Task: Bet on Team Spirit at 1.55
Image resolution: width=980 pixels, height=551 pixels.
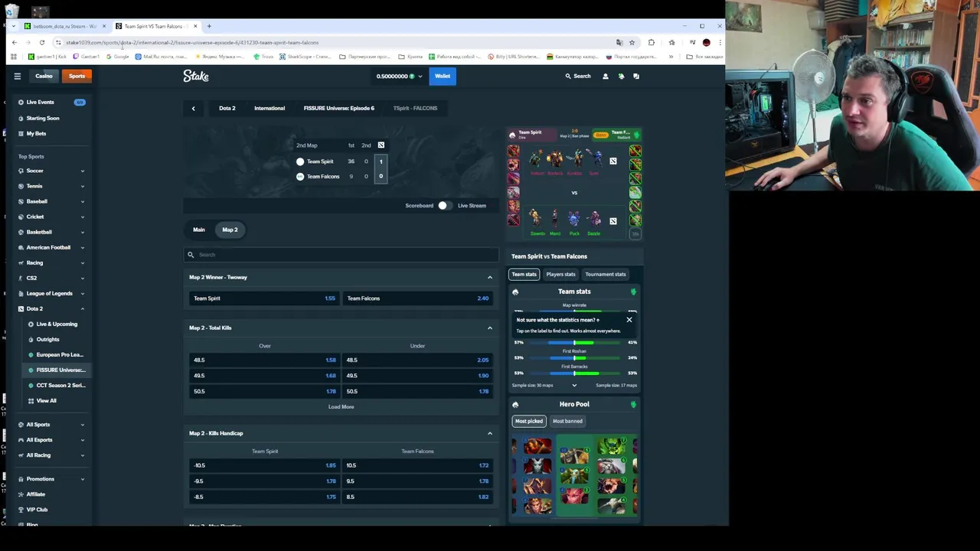Action: click(x=263, y=298)
